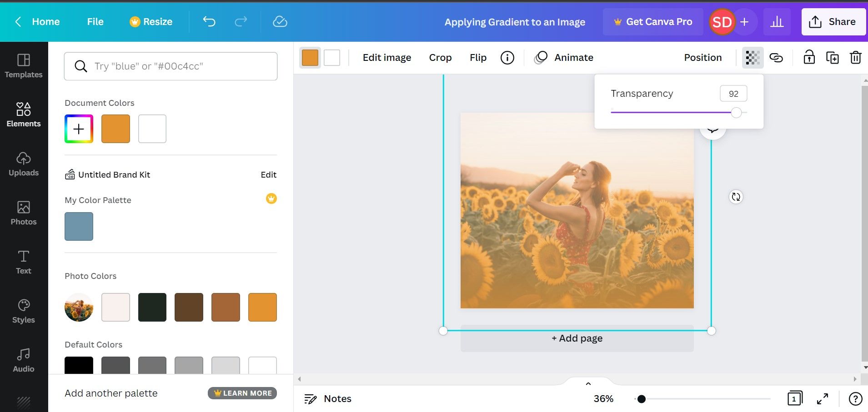This screenshot has width=868, height=412.
Task: Click the color search input field
Action: 171,66
